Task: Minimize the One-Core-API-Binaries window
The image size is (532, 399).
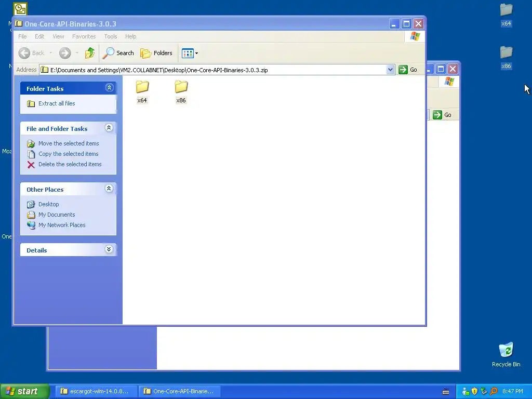Action: [394, 24]
